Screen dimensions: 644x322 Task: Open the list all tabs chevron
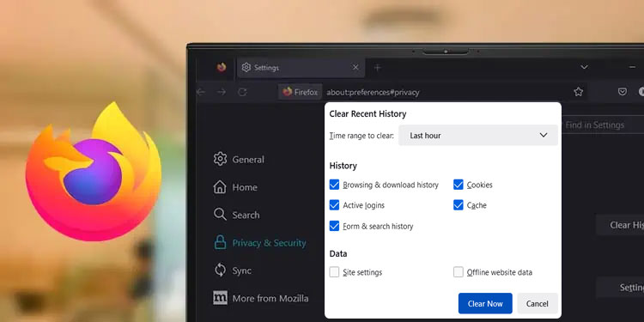point(584,67)
